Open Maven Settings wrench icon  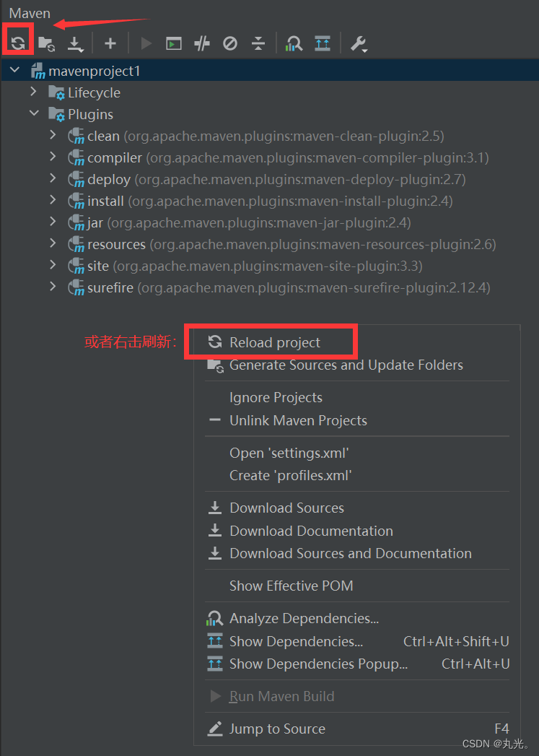(359, 44)
